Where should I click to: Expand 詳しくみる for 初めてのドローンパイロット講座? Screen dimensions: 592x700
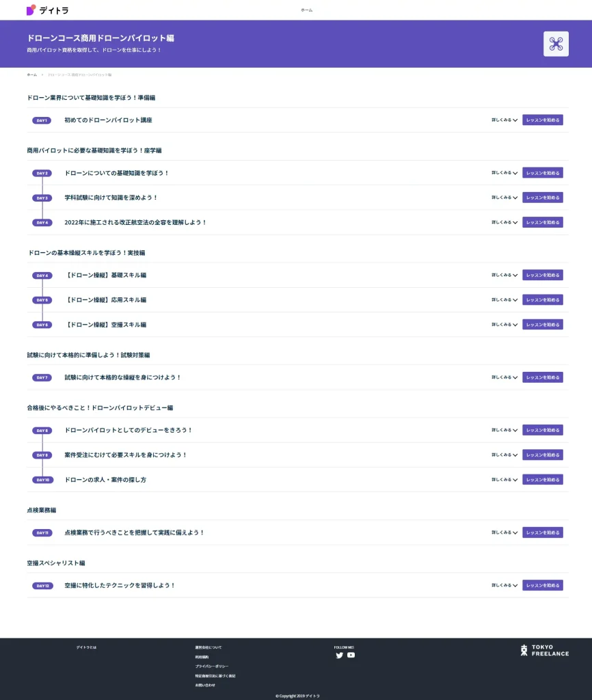[504, 120]
